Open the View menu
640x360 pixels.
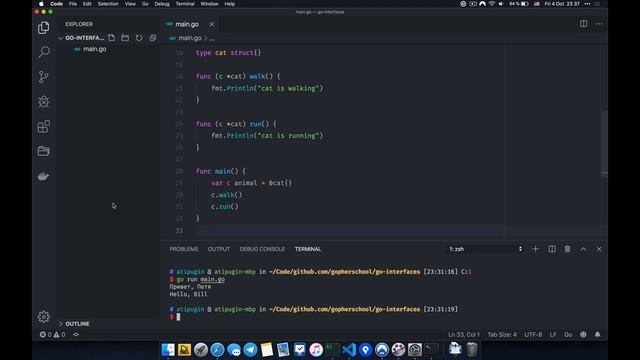point(130,4)
